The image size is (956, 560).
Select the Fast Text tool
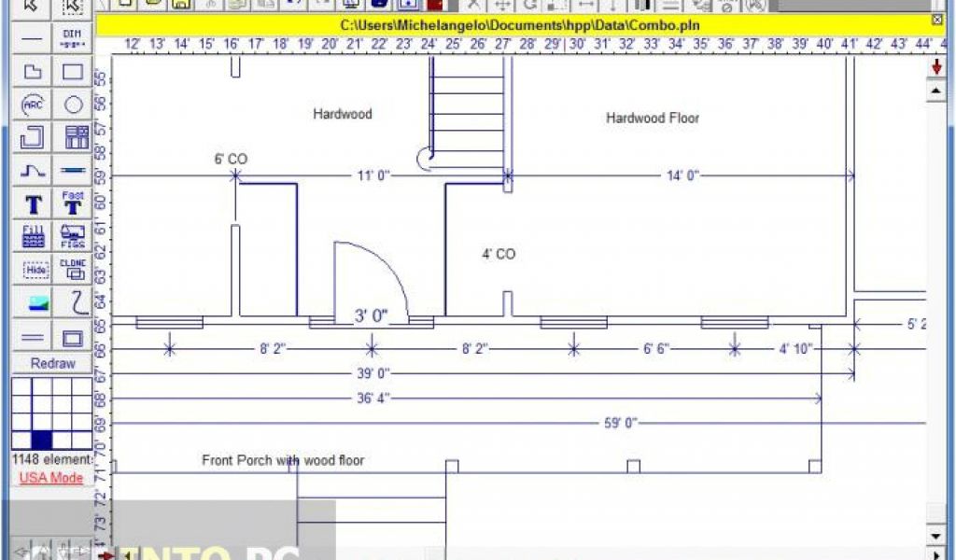point(72,203)
